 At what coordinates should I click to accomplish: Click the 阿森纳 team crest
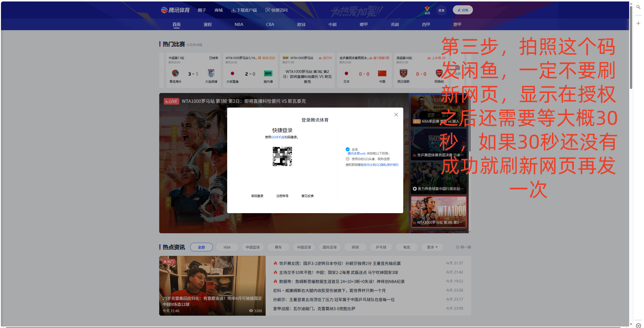click(439, 73)
